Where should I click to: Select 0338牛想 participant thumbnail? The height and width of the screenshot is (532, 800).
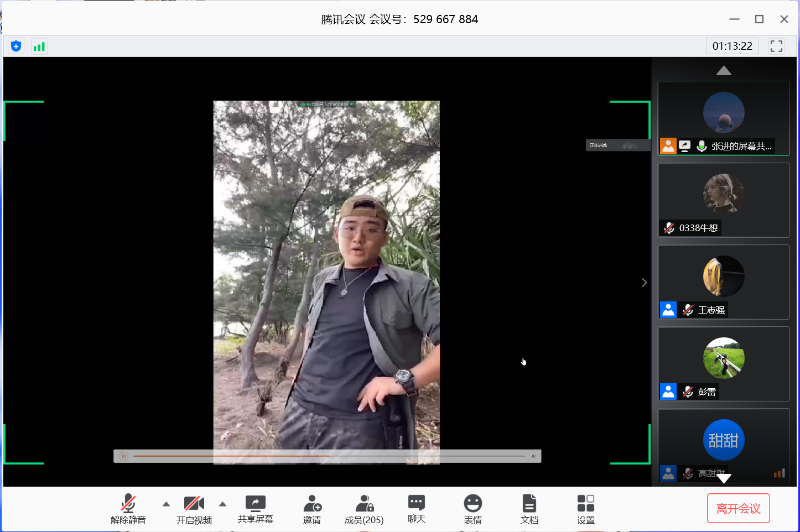(x=723, y=200)
